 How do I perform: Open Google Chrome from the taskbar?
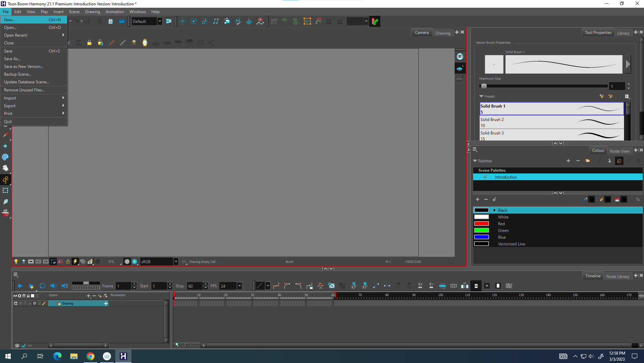(x=90, y=356)
